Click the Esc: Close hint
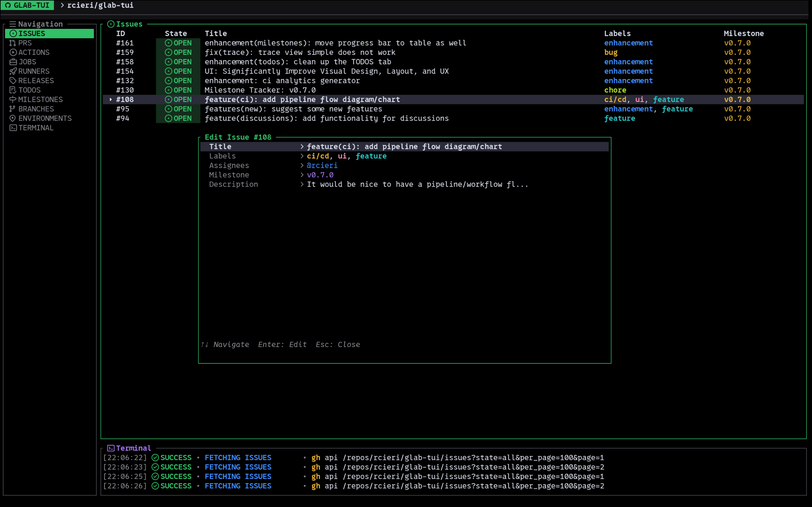The height and width of the screenshot is (507, 812). pos(338,344)
